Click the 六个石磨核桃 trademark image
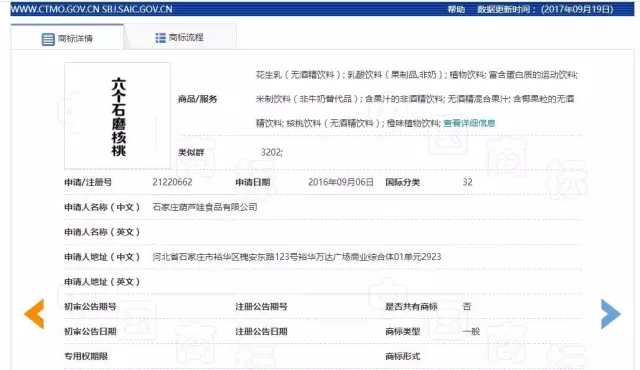 pyautogui.click(x=118, y=116)
